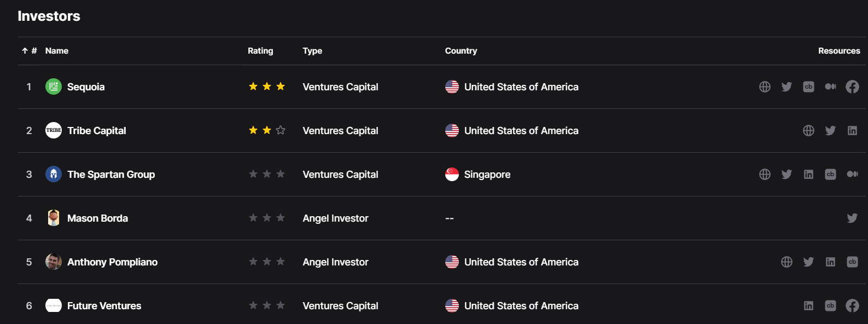The height and width of the screenshot is (324, 868).
Task: Click Future Ventures' Crunchbase icon
Action: pyautogui.click(x=830, y=306)
